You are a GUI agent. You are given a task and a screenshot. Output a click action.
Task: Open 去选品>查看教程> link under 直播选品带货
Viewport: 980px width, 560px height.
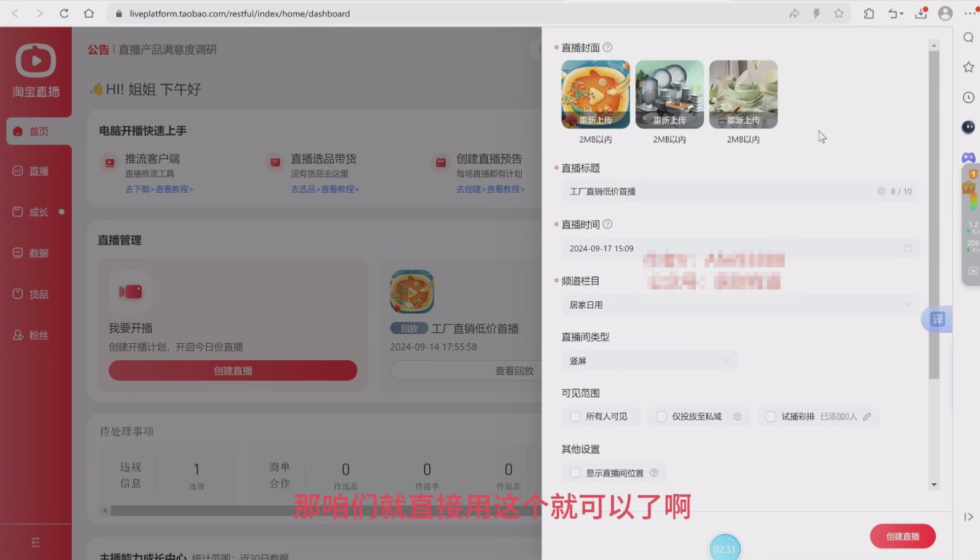[x=325, y=189]
